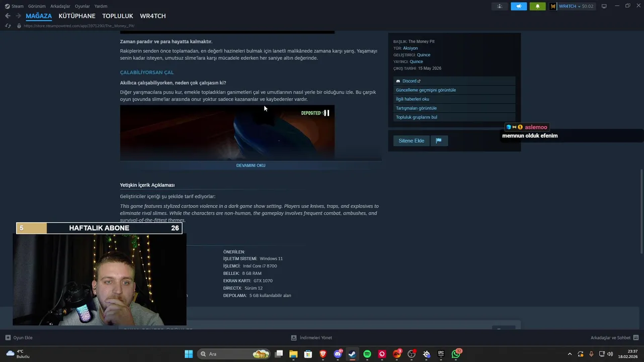This screenshot has width=644, height=362.
Task: Open the weather widget showing 4°C
Action: [18, 354]
